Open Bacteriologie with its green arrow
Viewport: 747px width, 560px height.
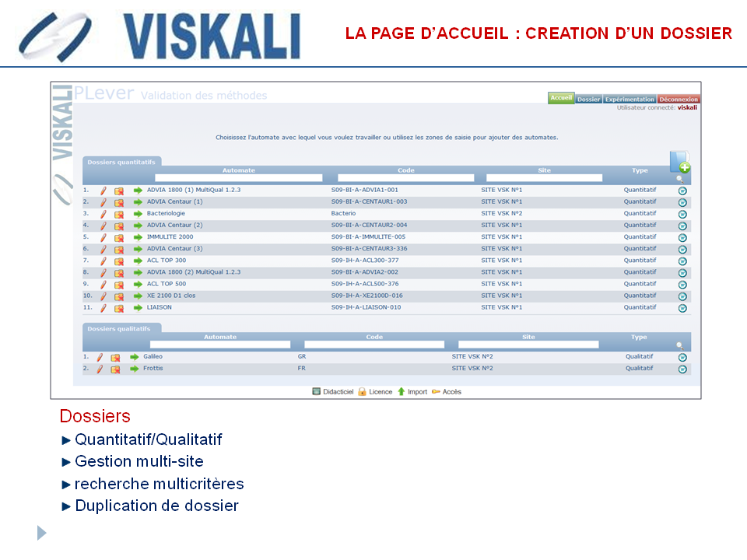[x=138, y=214]
